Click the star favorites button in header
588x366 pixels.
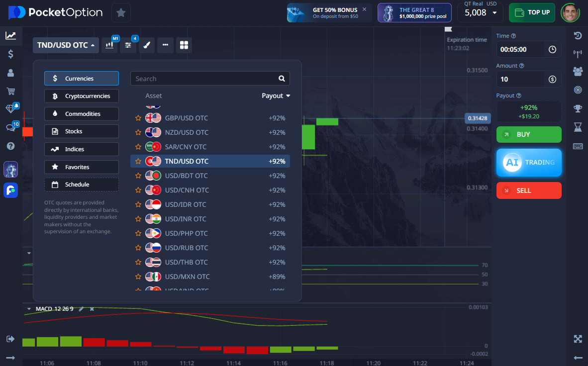click(121, 13)
